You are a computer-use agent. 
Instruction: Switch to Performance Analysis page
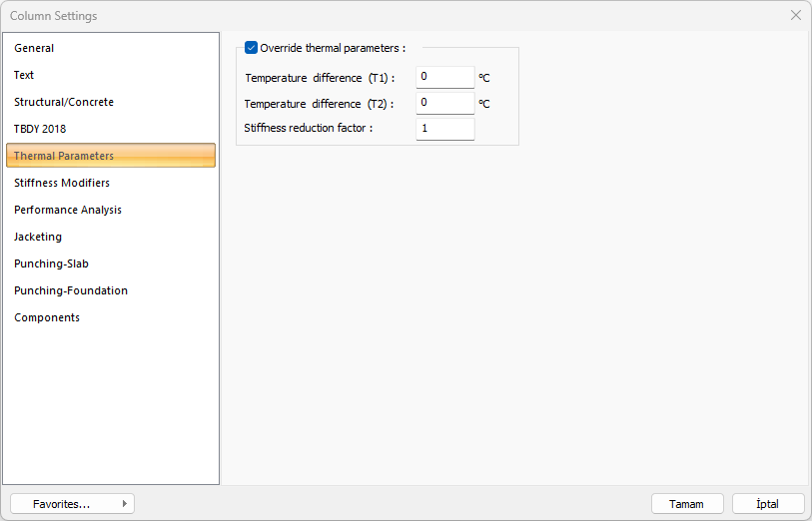(68, 210)
